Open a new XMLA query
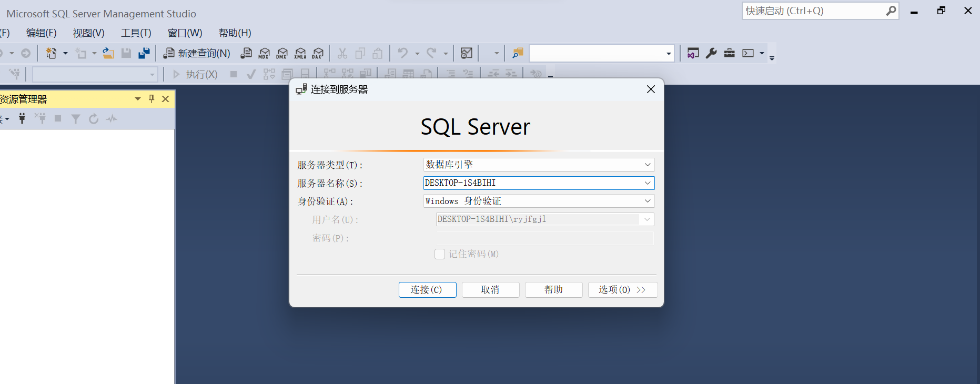980x384 pixels. (x=300, y=53)
